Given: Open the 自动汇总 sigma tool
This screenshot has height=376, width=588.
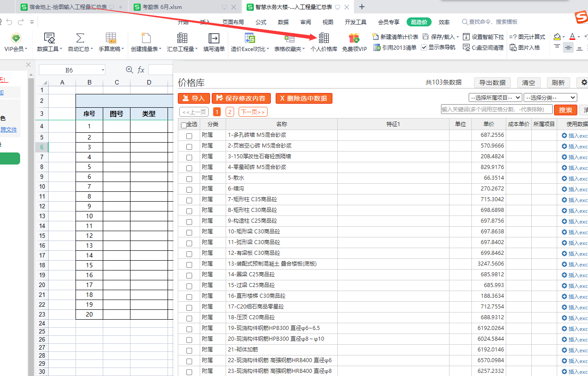Looking at the screenshot, I should 80,38.
